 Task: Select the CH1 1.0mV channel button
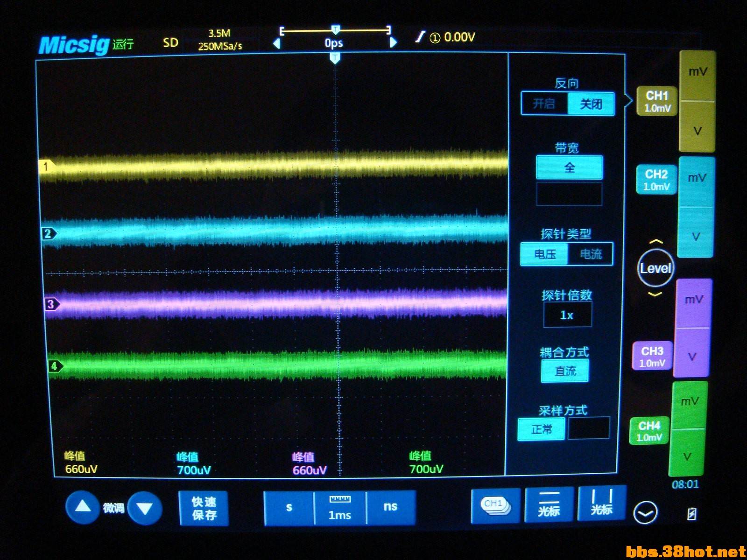pyautogui.click(x=657, y=101)
